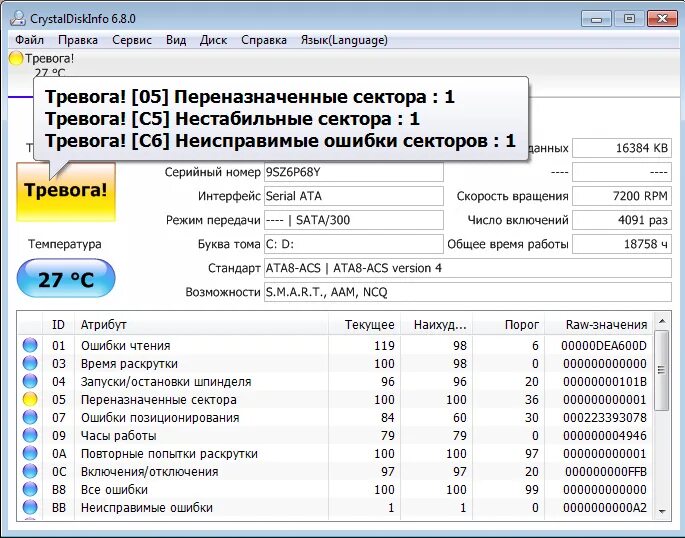Open the Вид menu
This screenshot has width=685, height=538.
click(176, 40)
